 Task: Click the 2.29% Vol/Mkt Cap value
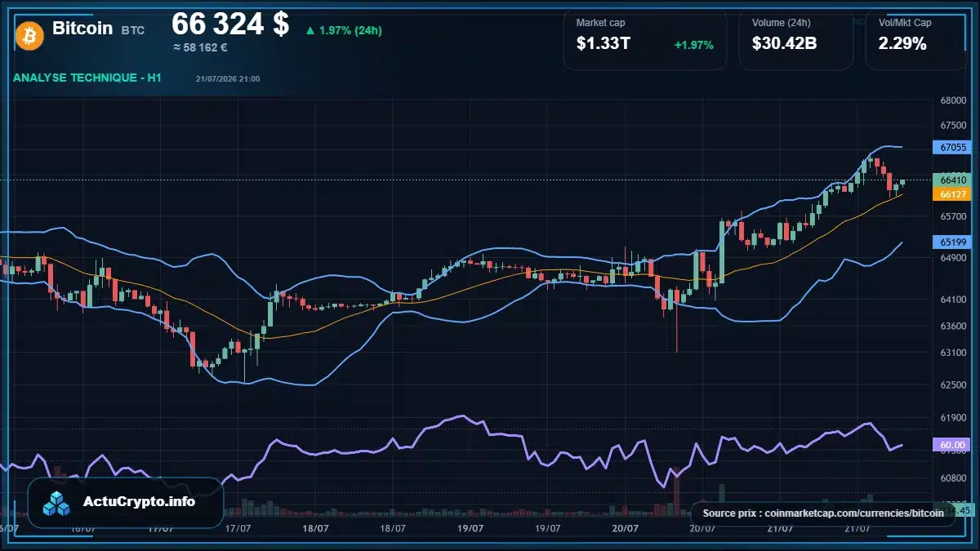902,44
